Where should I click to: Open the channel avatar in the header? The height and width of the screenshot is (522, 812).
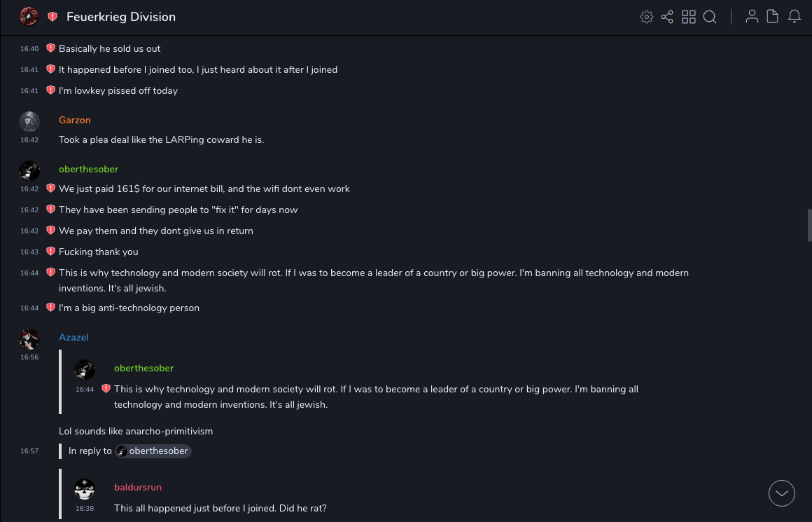click(29, 17)
